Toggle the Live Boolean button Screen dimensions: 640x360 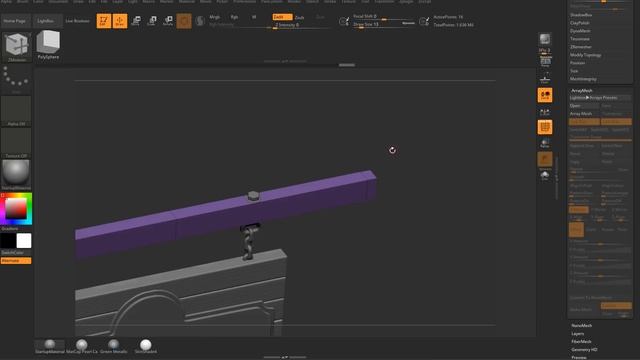tap(77, 21)
